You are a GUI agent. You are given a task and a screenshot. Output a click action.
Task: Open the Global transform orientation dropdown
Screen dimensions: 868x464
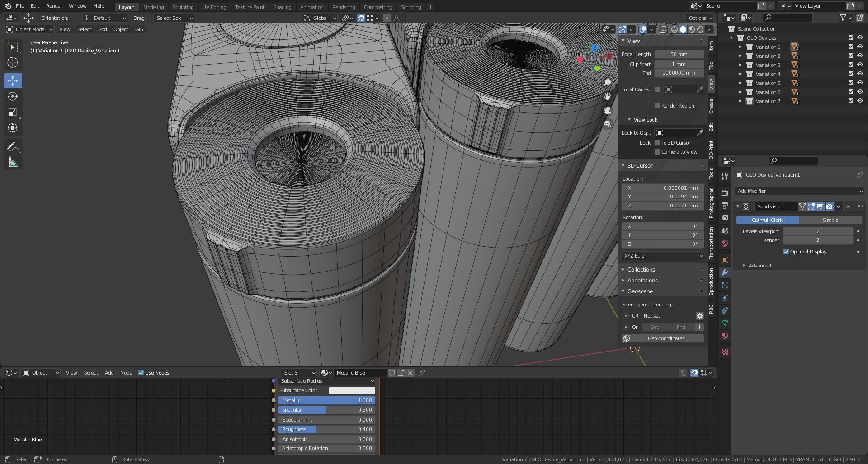tap(320, 18)
